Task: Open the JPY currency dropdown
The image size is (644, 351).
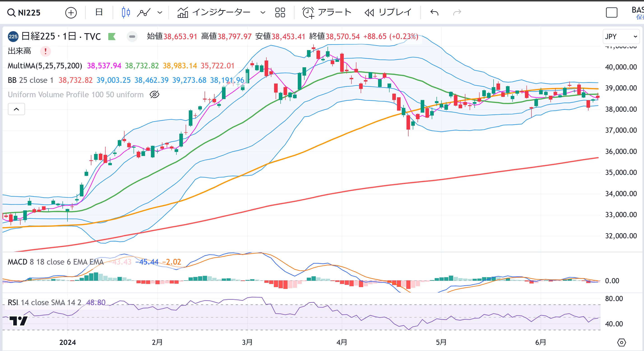Action: pos(621,37)
